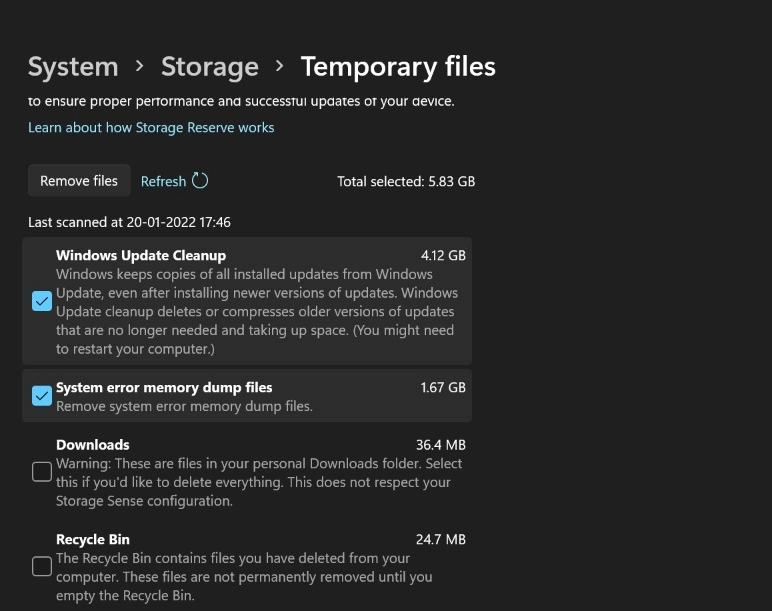Viewport: 772px width, 611px height.
Task: Click the Downloads warning description text
Action: click(259, 482)
